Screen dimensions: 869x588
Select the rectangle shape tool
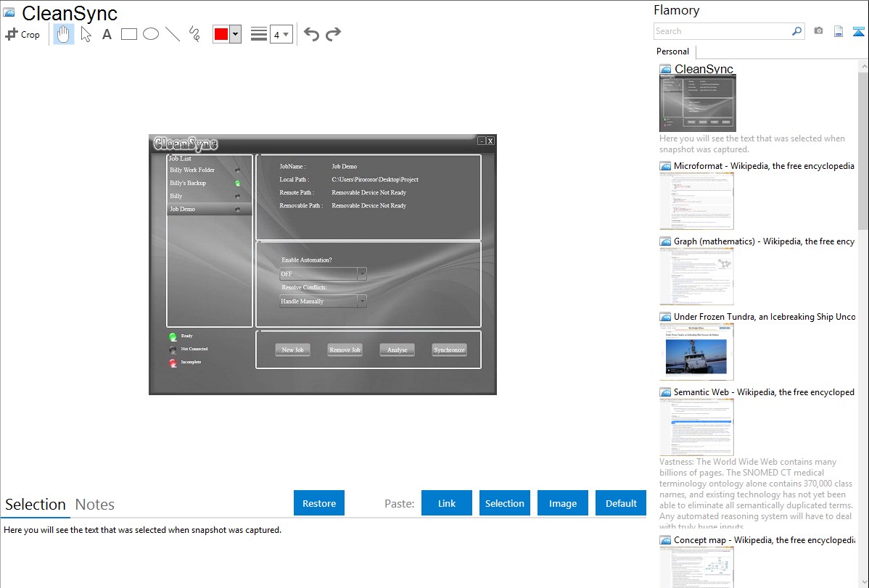tap(129, 34)
